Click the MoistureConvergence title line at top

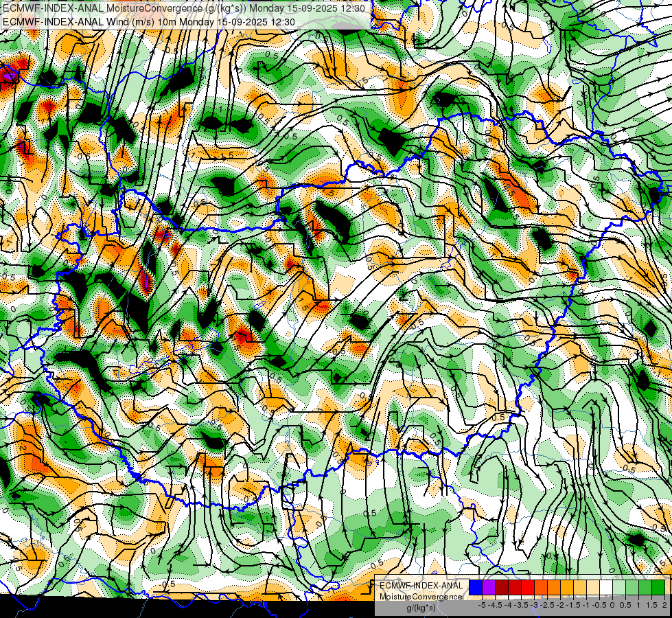click(x=183, y=8)
